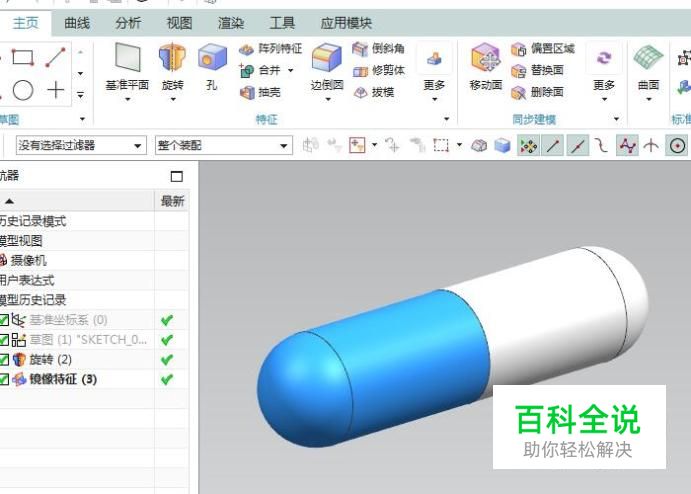This screenshot has height=494, width=691.
Task: Expand the 同步建模 group options arrow
Action: [616, 119]
